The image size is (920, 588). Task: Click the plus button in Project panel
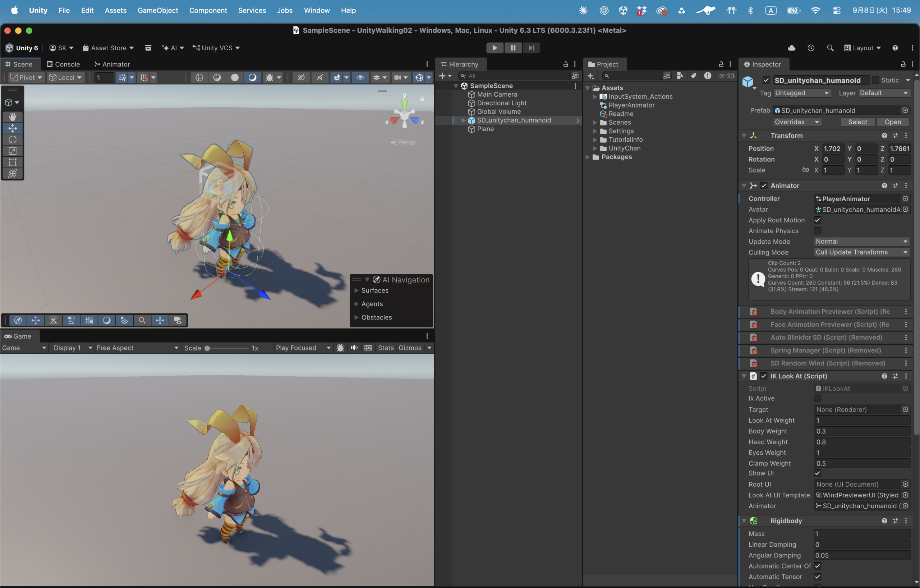pos(590,75)
